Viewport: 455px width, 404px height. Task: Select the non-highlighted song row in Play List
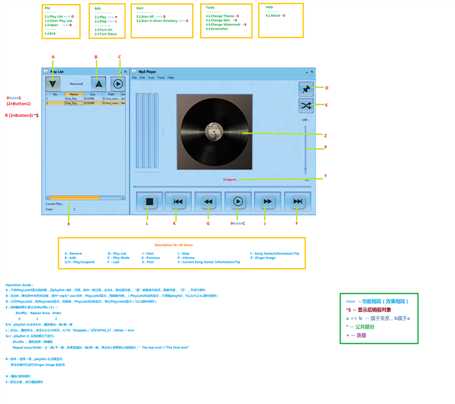point(85,99)
